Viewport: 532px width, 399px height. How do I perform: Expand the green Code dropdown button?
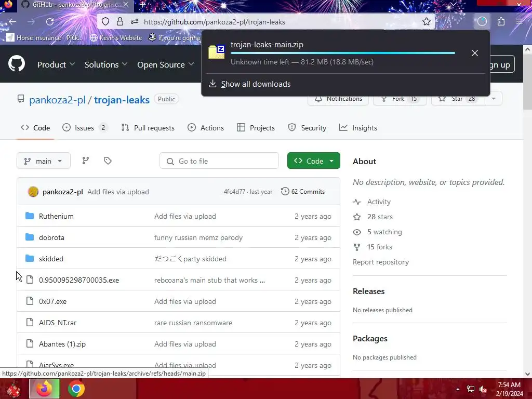point(313,161)
